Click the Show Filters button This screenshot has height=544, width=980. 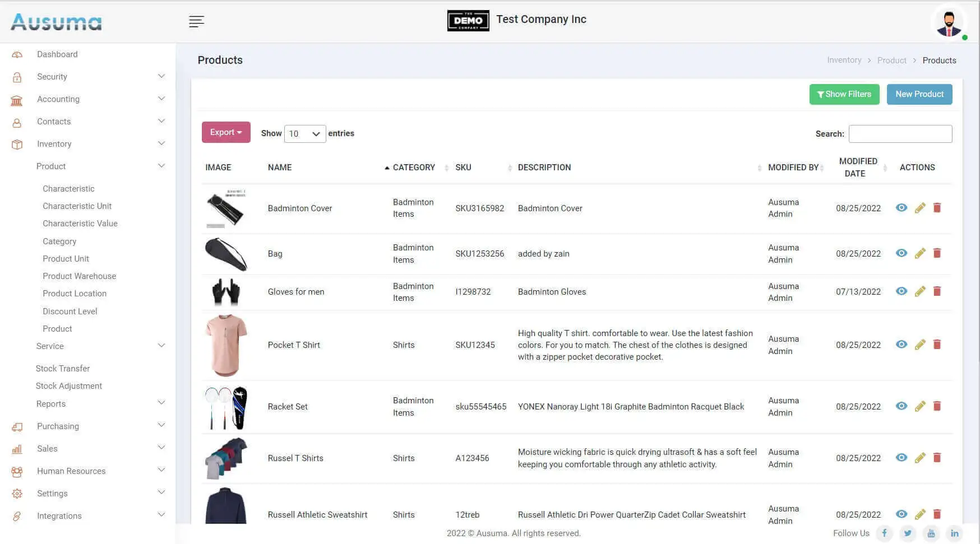click(x=844, y=94)
